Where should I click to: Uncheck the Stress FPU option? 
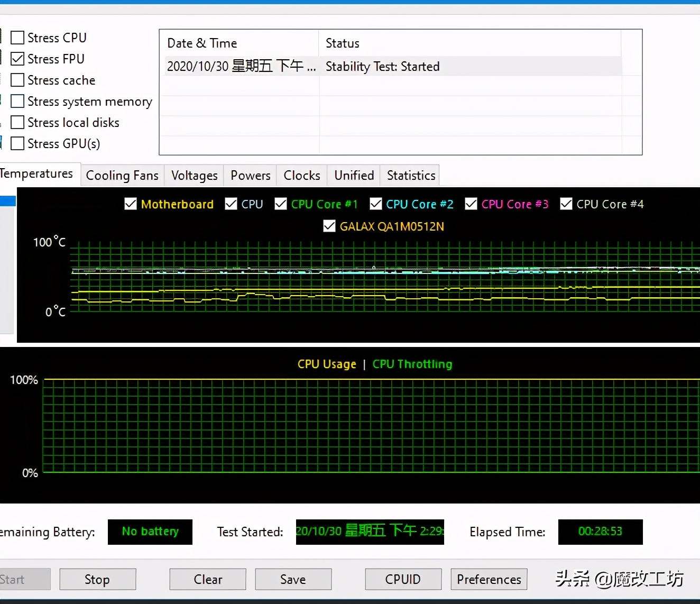click(x=17, y=59)
